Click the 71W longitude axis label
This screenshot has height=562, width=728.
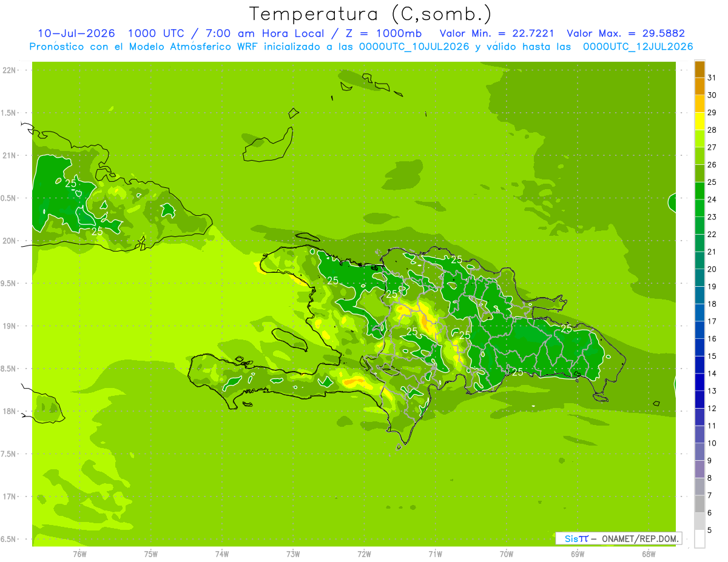435,554
